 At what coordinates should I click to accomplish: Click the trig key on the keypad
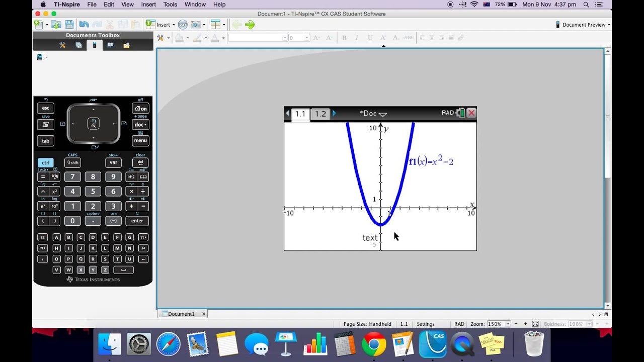55,176
